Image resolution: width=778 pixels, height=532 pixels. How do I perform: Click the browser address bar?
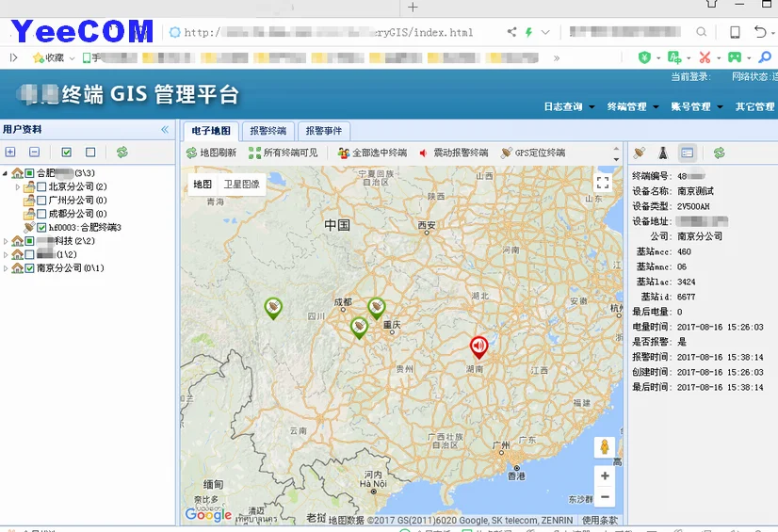(x=339, y=32)
